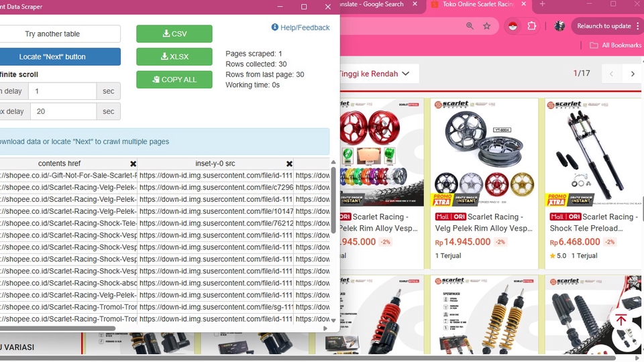Go to the next product page arrow

[633, 74]
